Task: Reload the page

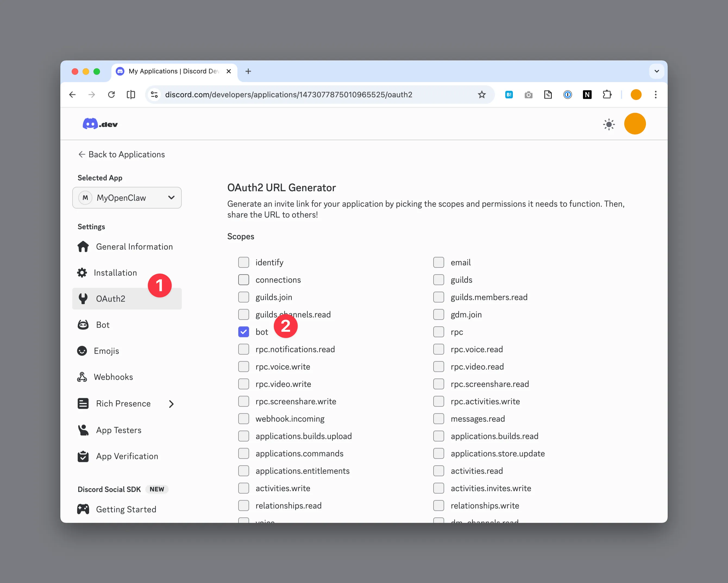Action: [111, 95]
